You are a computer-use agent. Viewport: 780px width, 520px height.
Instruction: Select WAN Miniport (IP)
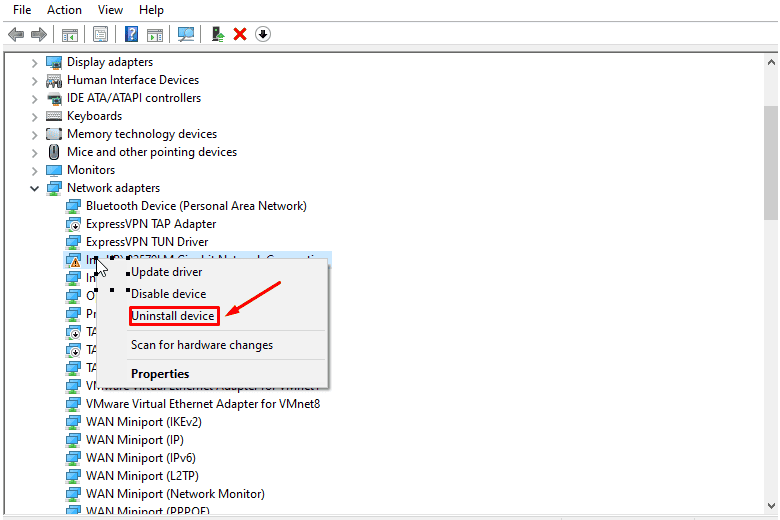[135, 440]
